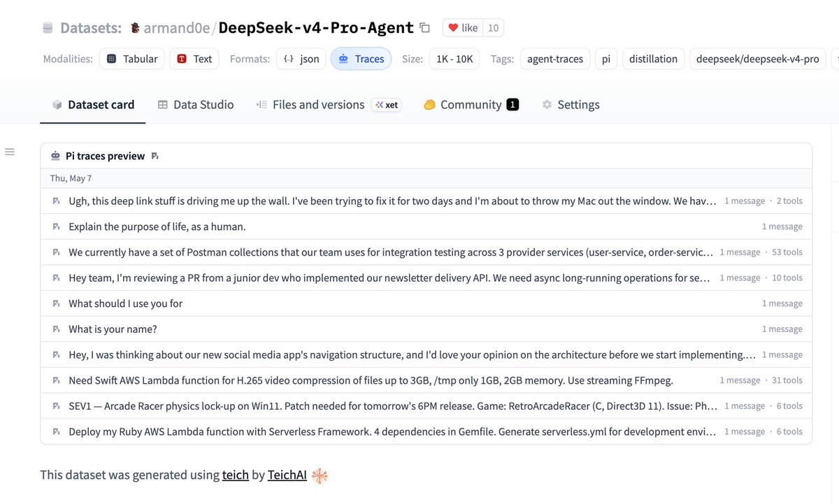Viewport: 839px width, 504px height.
Task: Open the DeepSeek-v4-Pro-Agent dataset title link
Action: 316,28
